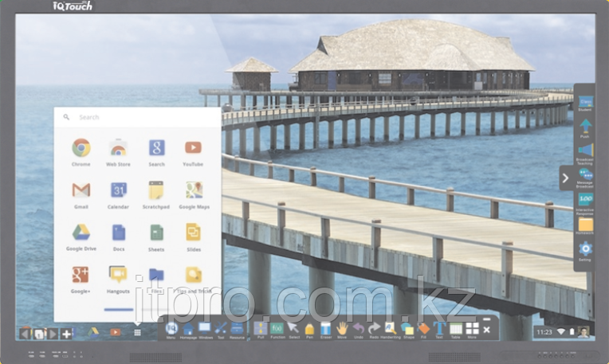The image size is (609, 364).
Task: Click the launcher Search field
Action: point(138,117)
